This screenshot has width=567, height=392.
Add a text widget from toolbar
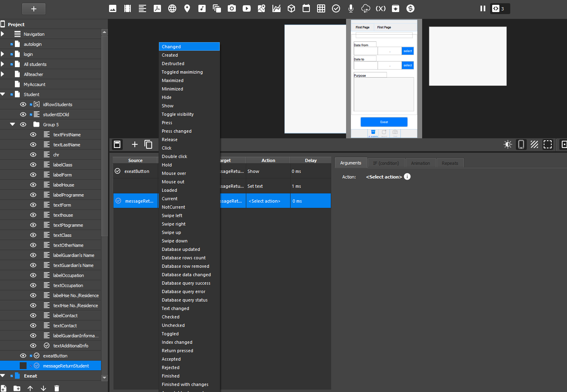click(142, 8)
